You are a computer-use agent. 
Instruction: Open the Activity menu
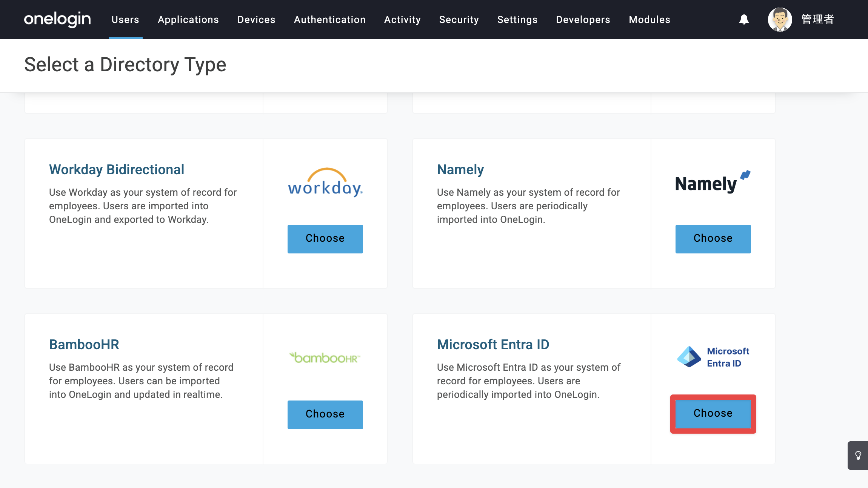point(402,20)
